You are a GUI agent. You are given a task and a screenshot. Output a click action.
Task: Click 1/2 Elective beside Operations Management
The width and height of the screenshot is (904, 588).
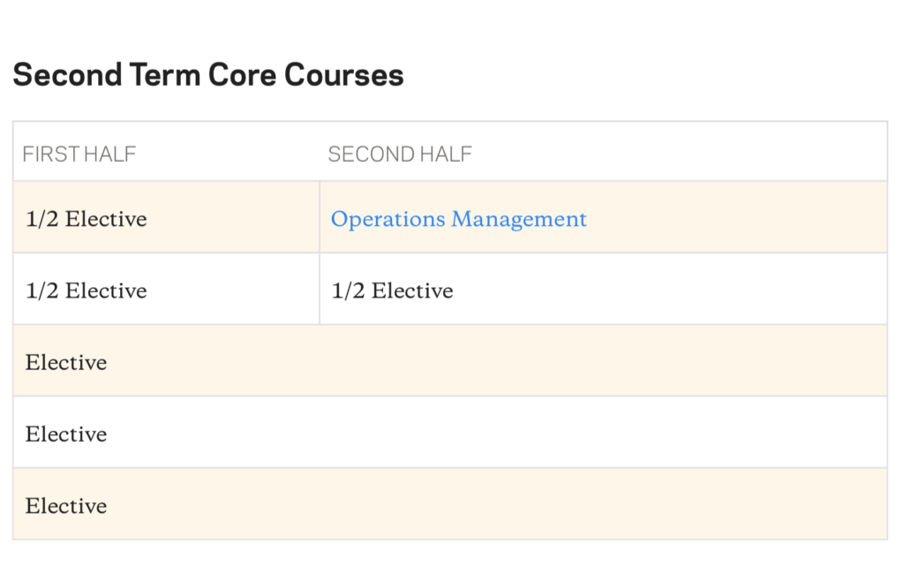pyautogui.click(x=86, y=219)
